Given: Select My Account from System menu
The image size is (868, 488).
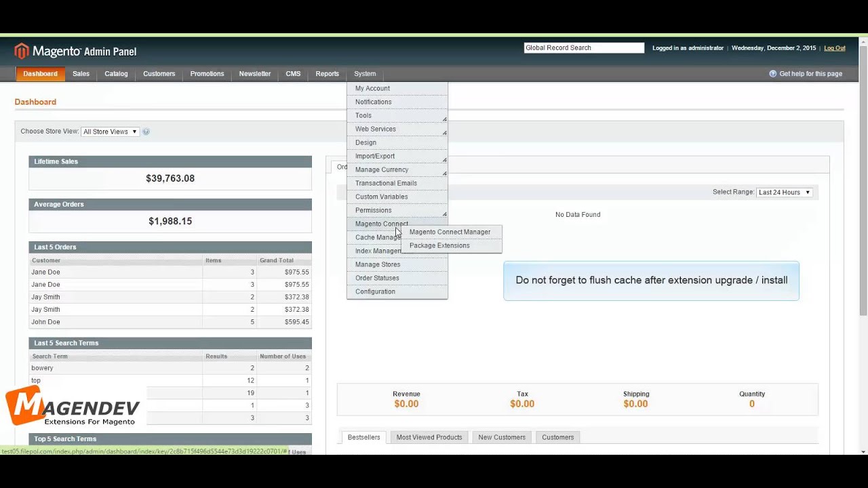Looking at the screenshot, I should [x=397, y=88].
